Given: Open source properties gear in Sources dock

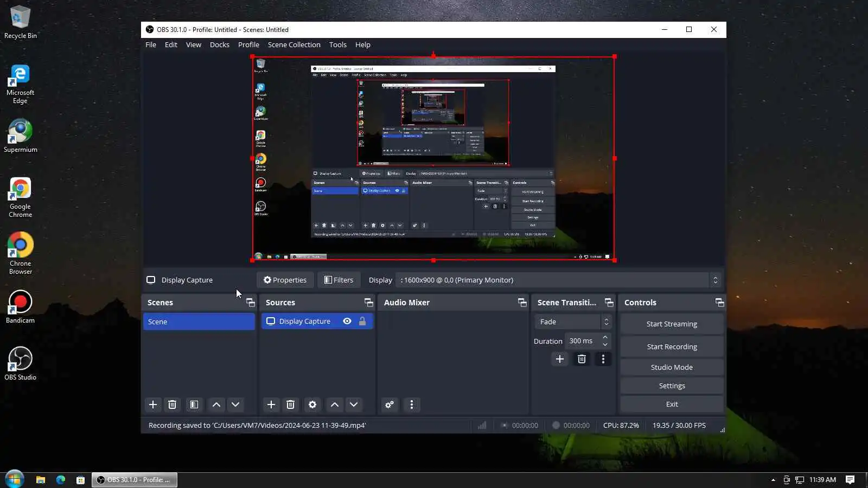Looking at the screenshot, I should coord(312,404).
